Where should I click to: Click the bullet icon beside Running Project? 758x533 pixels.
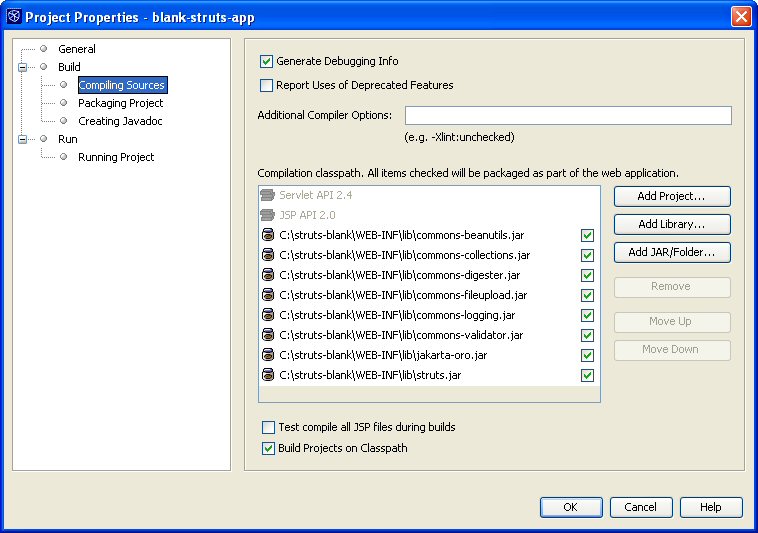tap(63, 157)
